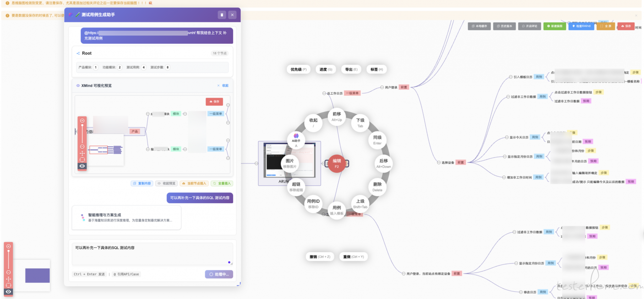The height and width of the screenshot is (299, 644).
Task: Open the 标签 (H) menu
Action: pos(377,69)
